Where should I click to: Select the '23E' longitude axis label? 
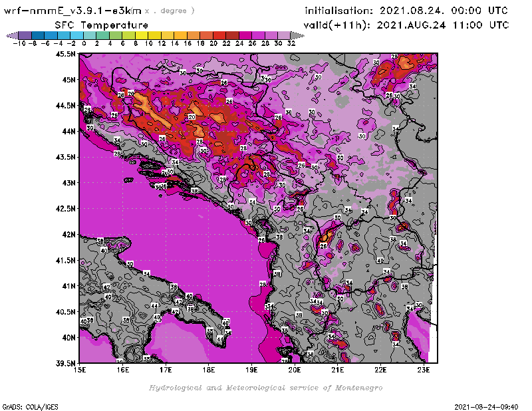(x=424, y=370)
